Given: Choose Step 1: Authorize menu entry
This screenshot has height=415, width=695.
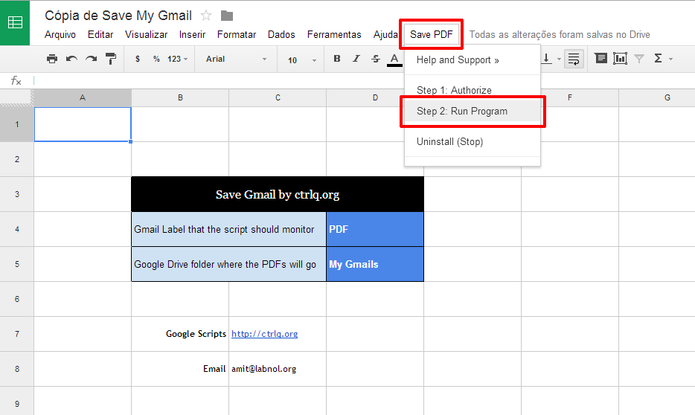Looking at the screenshot, I should [x=472, y=90].
